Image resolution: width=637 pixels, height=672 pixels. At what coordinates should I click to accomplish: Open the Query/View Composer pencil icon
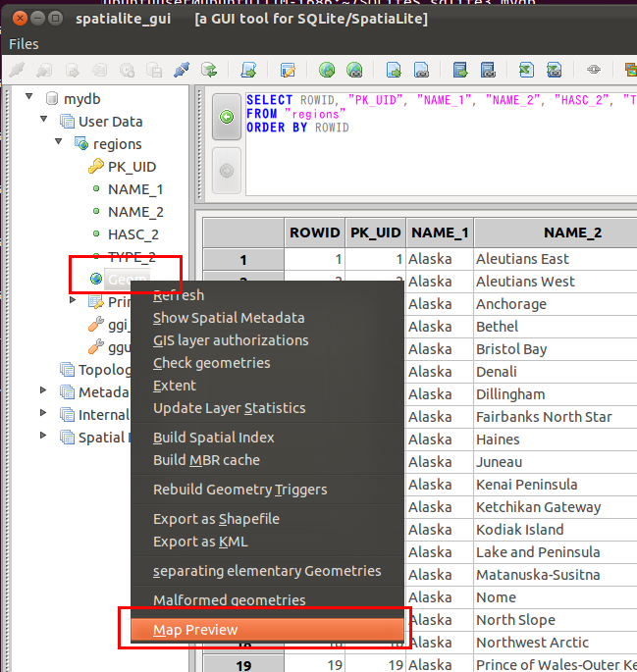coord(288,70)
